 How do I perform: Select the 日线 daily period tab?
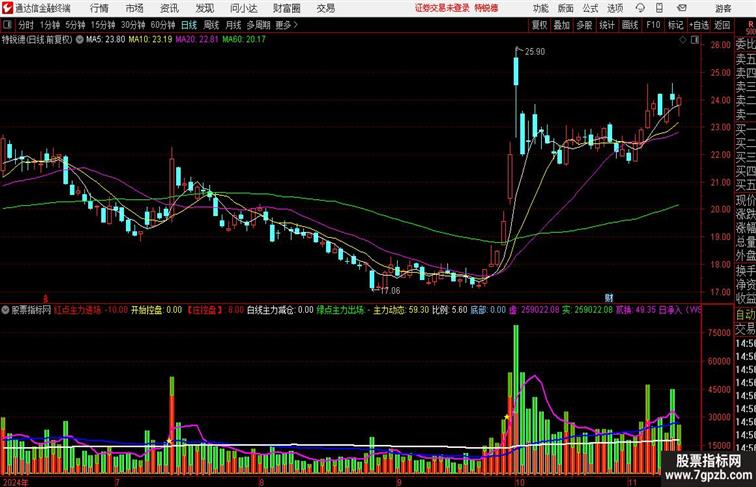pyautogui.click(x=189, y=25)
